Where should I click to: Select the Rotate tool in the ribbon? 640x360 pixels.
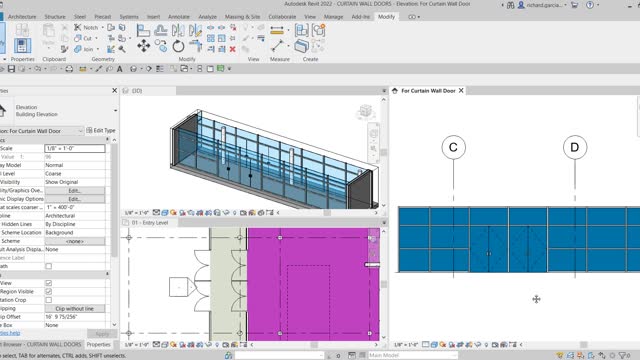click(178, 46)
